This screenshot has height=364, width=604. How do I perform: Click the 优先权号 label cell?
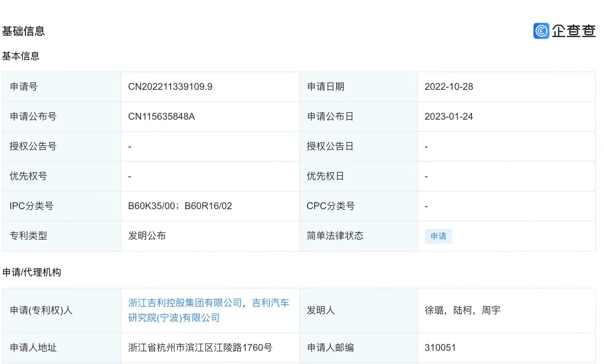(x=62, y=176)
